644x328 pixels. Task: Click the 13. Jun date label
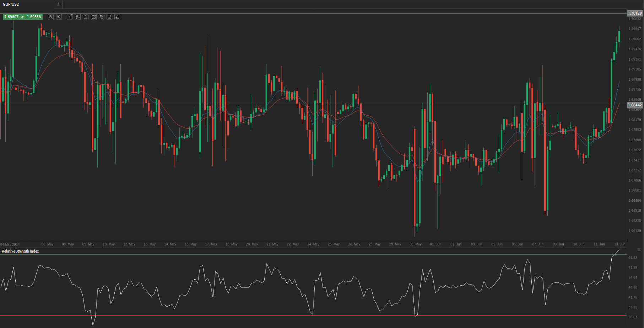point(619,244)
